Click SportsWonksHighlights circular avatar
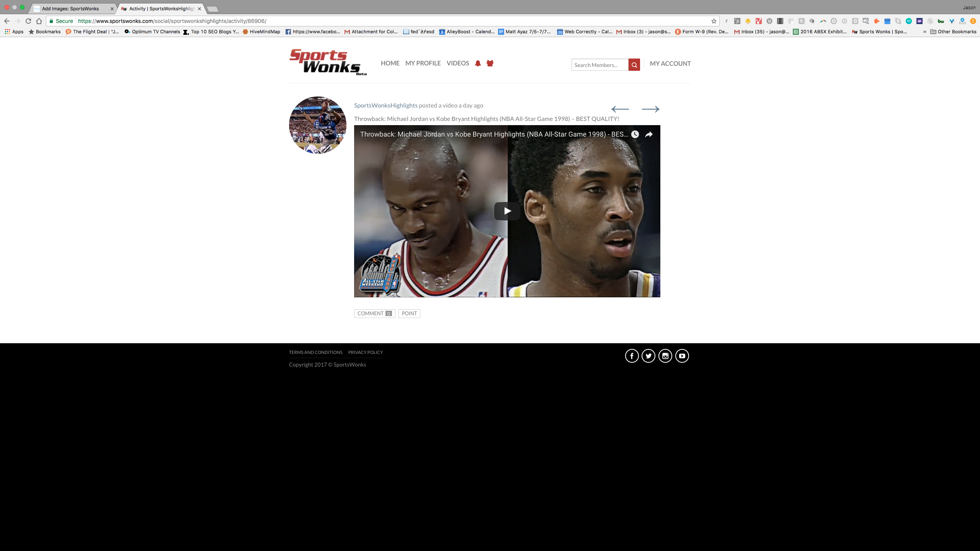The width and height of the screenshot is (980, 551). point(317,125)
